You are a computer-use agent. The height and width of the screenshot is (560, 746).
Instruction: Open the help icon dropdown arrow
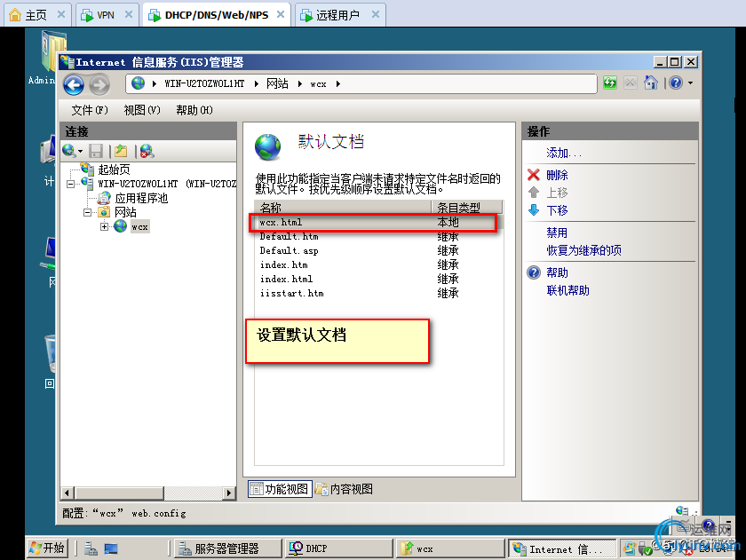tap(690, 83)
